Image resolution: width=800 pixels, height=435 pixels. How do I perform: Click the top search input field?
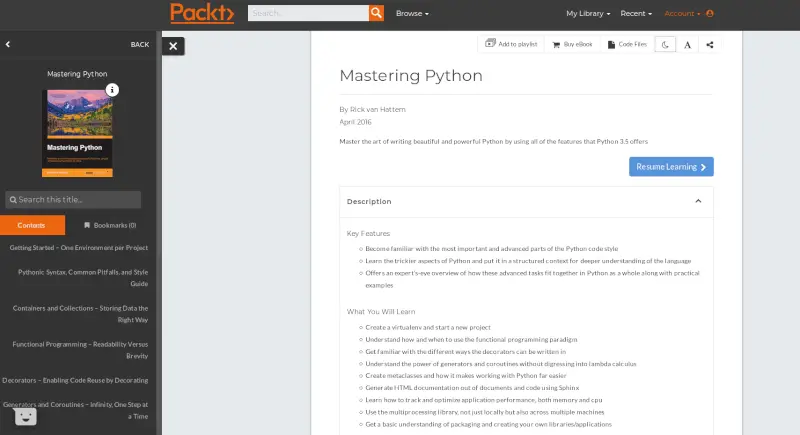click(308, 13)
